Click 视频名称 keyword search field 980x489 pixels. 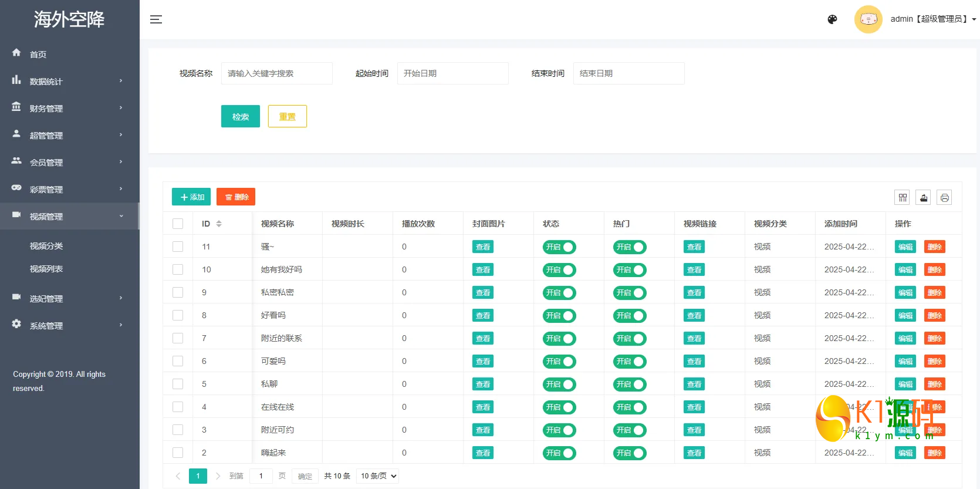click(x=277, y=73)
